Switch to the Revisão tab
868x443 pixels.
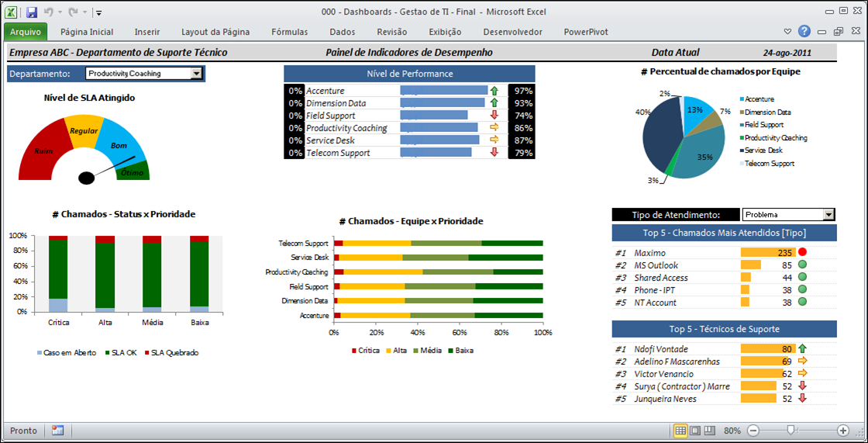pyautogui.click(x=392, y=32)
